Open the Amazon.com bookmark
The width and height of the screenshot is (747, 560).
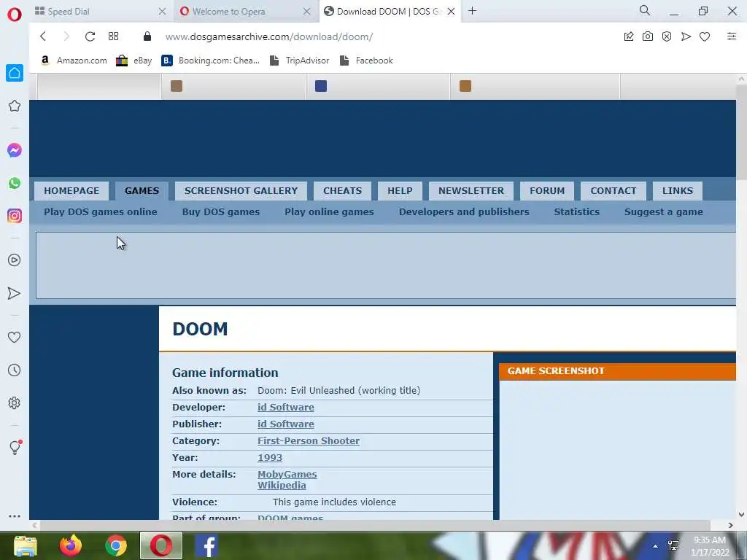tap(74, 61)
